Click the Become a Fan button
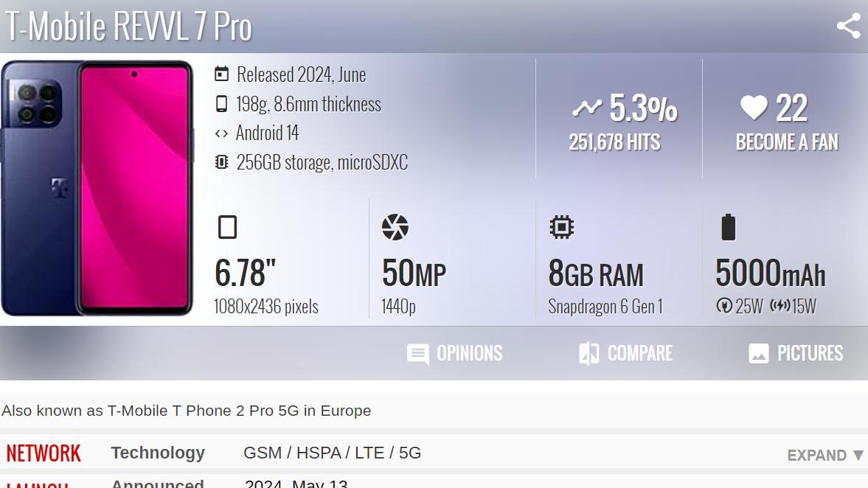 tap(787, 142)
